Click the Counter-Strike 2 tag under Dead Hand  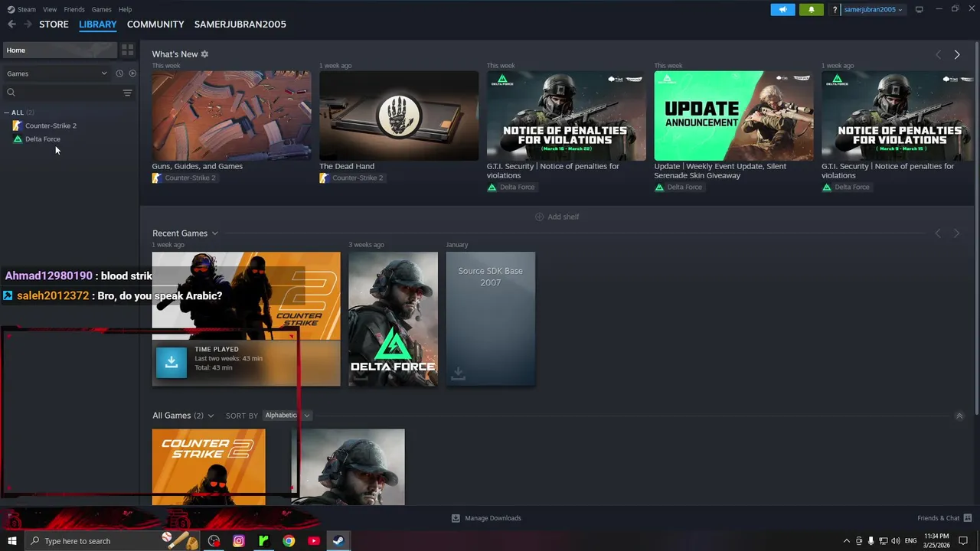tap(351, 178)
